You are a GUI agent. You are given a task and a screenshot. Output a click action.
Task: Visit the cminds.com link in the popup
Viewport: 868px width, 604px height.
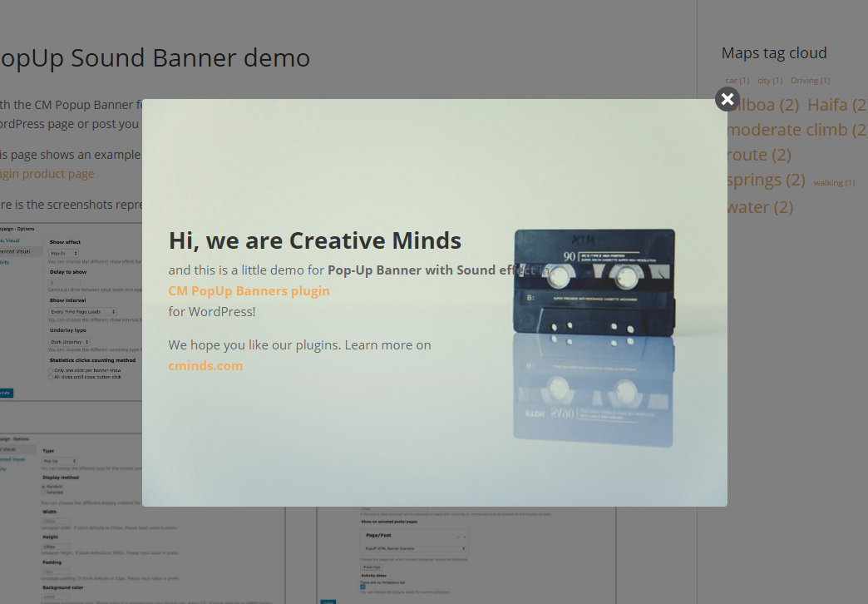click(x=206, y=366)
